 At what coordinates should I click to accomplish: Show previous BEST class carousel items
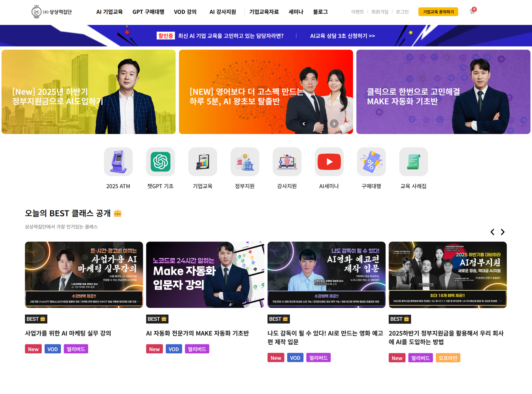[492, 232]
